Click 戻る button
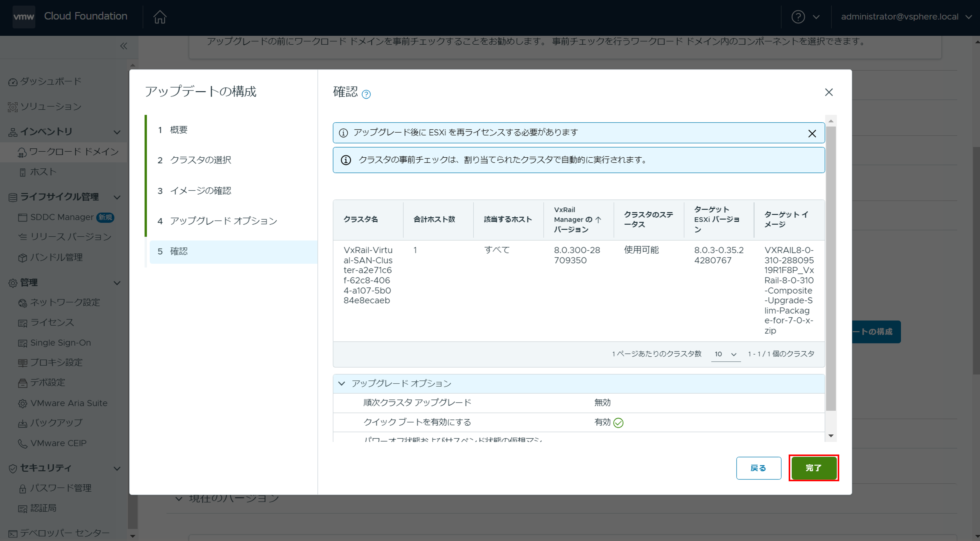 pyautogui.click(x=759, y=468)
